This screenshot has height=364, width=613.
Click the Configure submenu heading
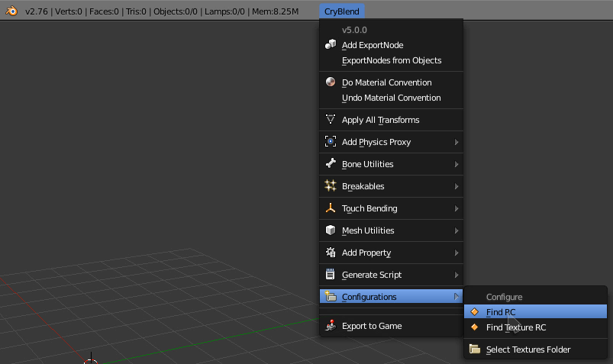tap(504, 297)
